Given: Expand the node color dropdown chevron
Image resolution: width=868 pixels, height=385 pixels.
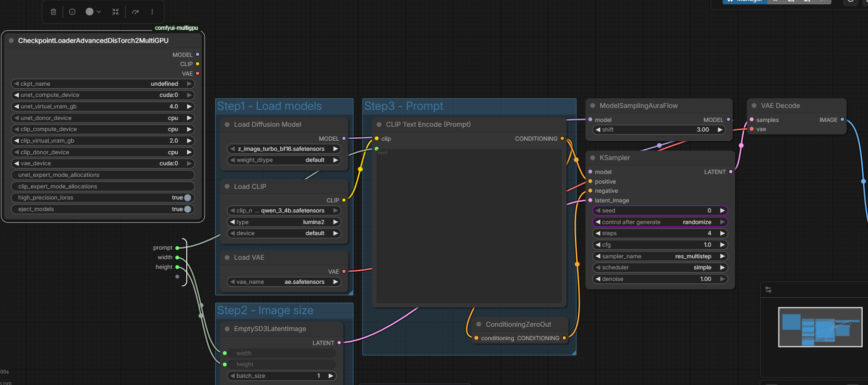Looking at the screenshot, I should (99, 12).
